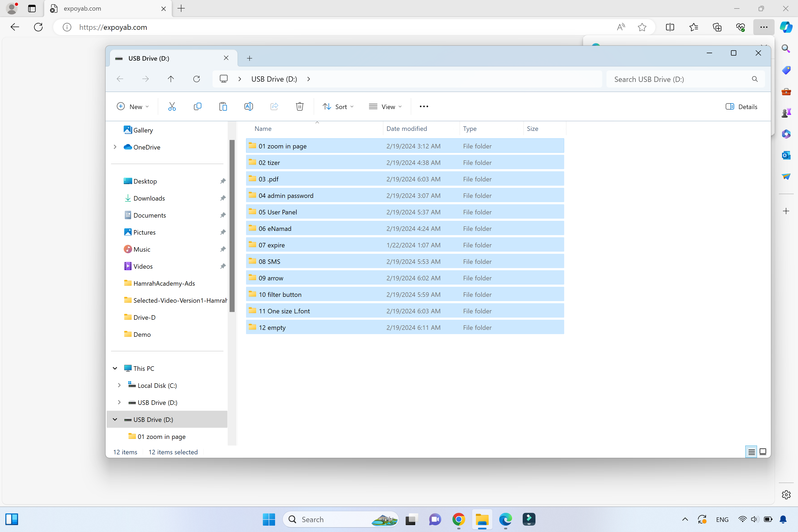
Task: Add a new File Explorer tab
Action: (x=250, y=58)
